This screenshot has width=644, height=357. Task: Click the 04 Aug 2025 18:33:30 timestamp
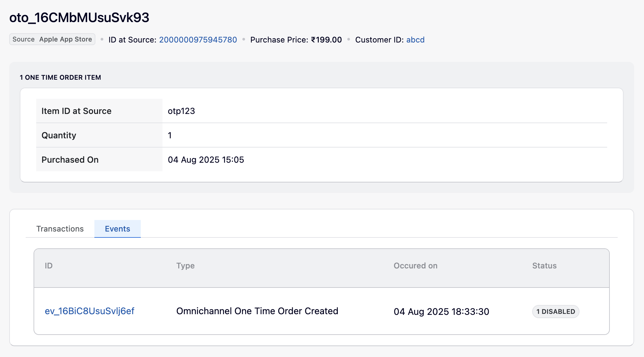(x=441, y=312)
